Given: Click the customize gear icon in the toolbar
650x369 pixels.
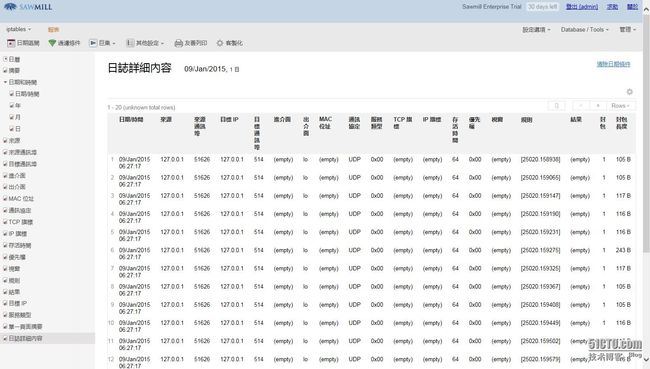Looking at the screenshot, I should pos(220,43).
